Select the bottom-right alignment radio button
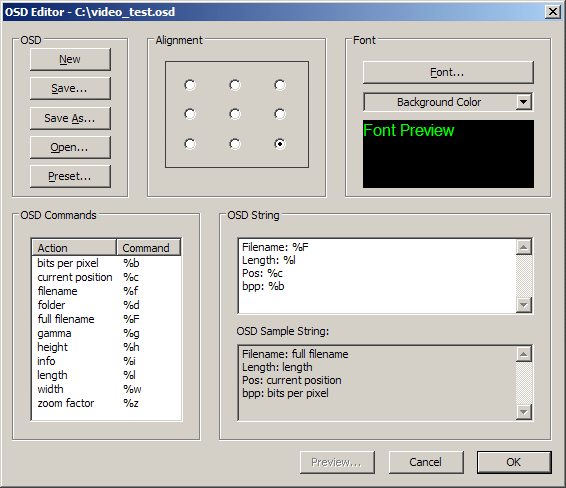Screen dimensions: 566x488 click(280, 144)
